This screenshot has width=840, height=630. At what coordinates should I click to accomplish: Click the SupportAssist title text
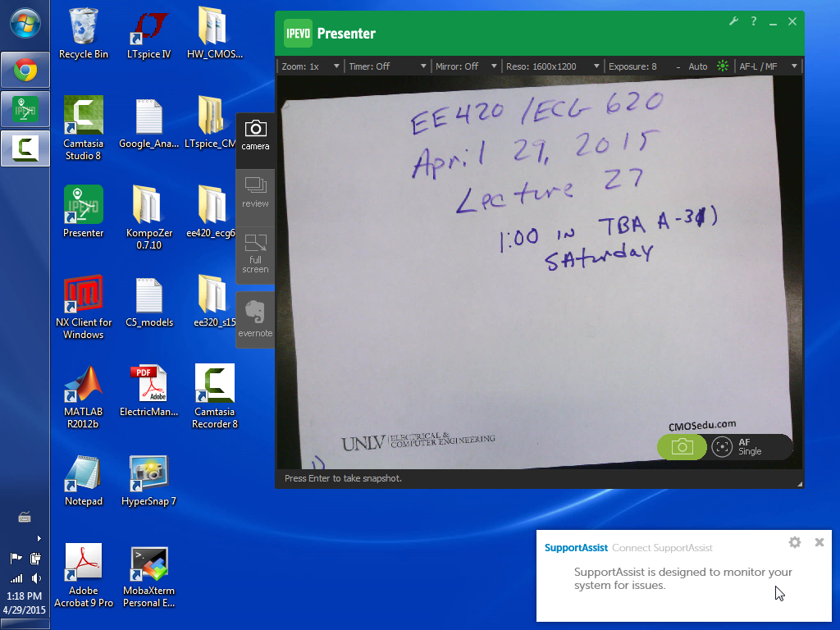pyautogui.click(x=576, y=547)
